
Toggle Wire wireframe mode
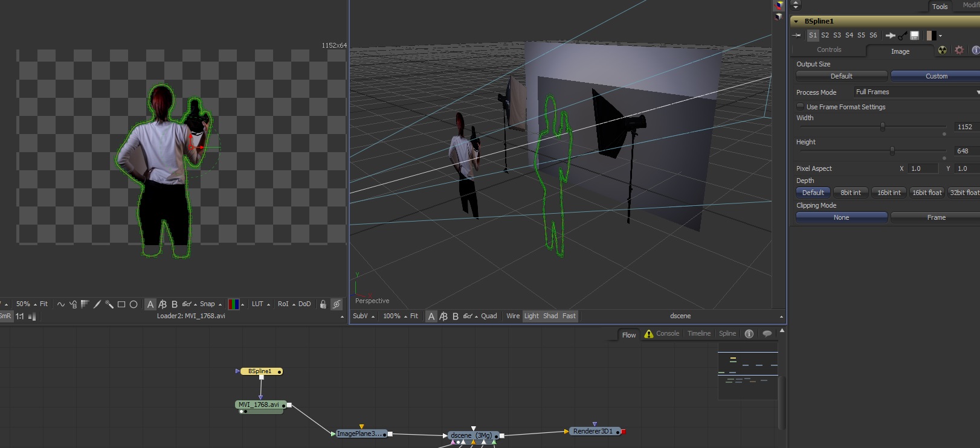pyautogui.click(x=513, y=316)
